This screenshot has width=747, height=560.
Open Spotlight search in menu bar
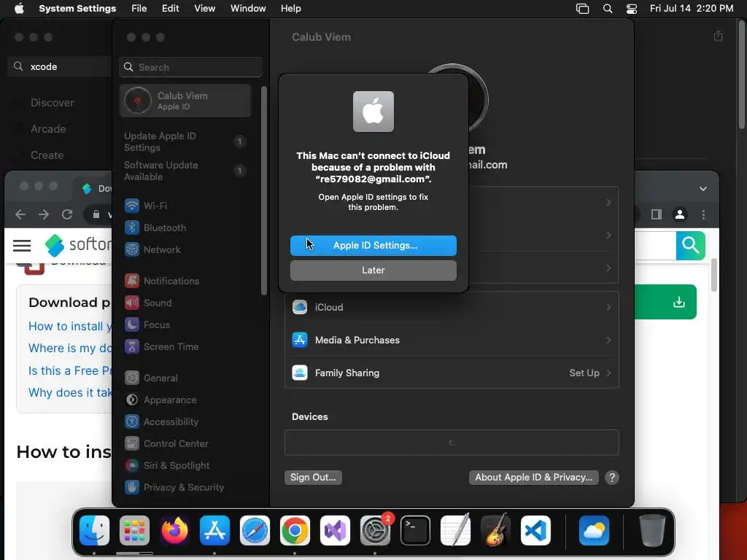tap(608, 9)
